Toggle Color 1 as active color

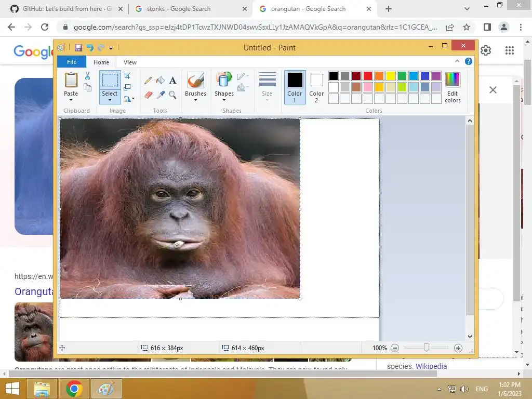pos(295,86)
